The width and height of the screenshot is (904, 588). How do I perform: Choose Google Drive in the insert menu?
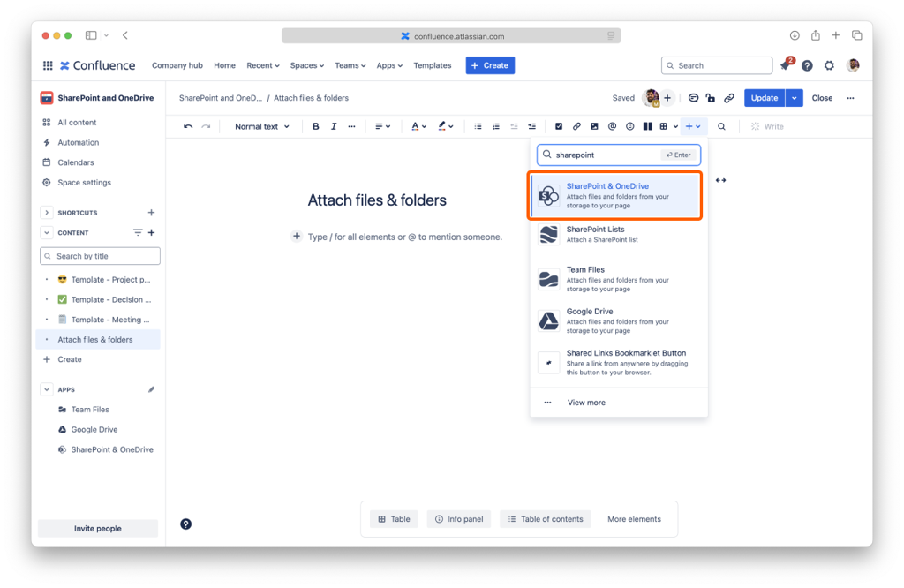(616, 320)
